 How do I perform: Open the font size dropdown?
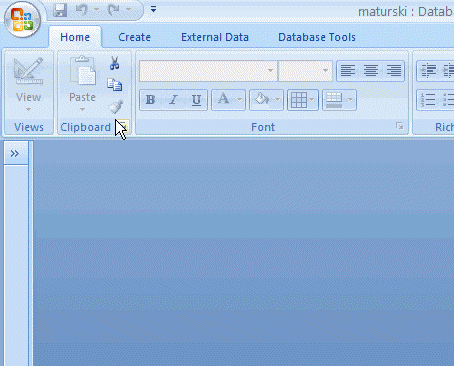point(305,71)
